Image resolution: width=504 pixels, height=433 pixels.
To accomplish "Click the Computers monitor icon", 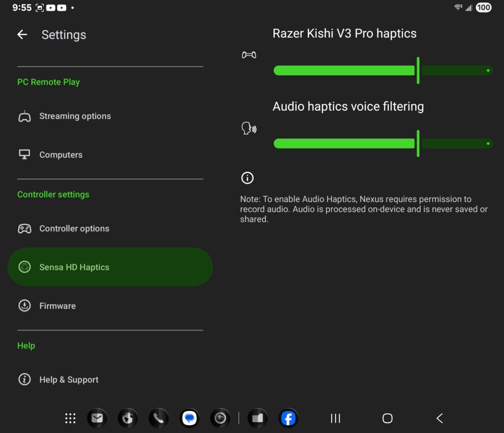I will pyautogui.click(x=25, y=155).
